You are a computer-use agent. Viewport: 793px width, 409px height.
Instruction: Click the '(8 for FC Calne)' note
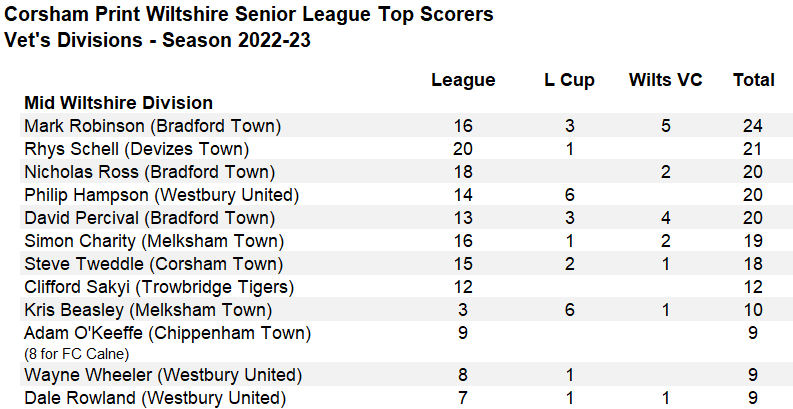pyautogui.click(x=77, y=354)
